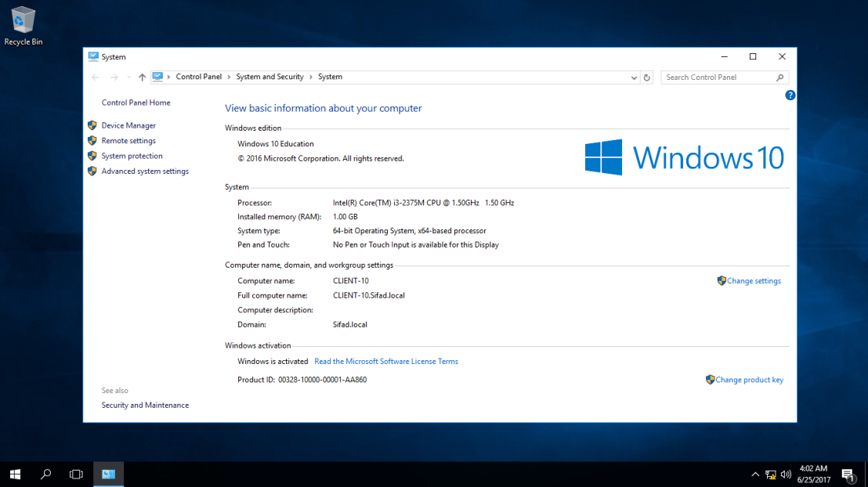Open Remote settings

128,141
